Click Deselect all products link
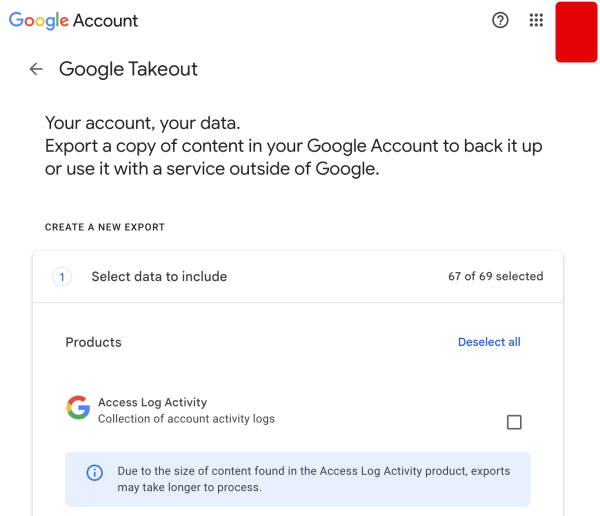Viewport: 600px width, 516px height. pos(489,342)
